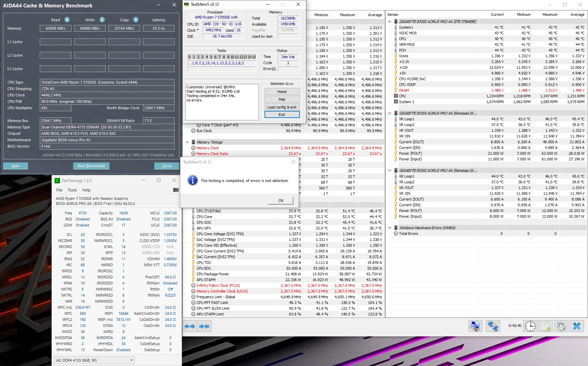Image resolution: width=588 pixels, height=366 pixels.
Task: Click DRAM voltage lightning icon
Action: click(x=396, y=90)
